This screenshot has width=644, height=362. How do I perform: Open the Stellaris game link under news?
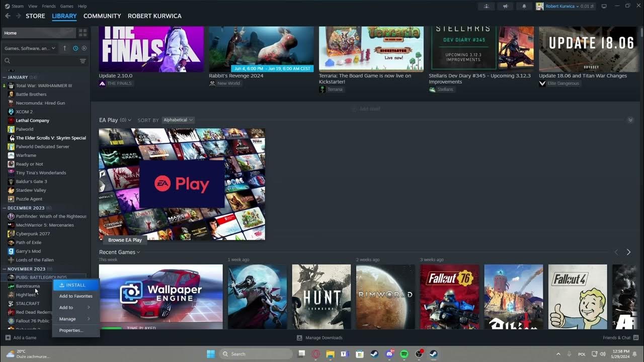441,89
